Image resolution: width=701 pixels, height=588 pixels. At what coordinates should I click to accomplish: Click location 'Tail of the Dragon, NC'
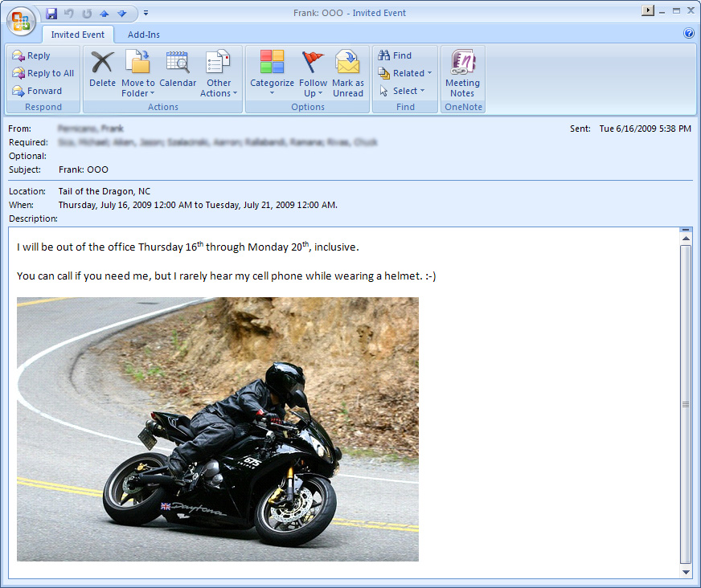point(105,191)
